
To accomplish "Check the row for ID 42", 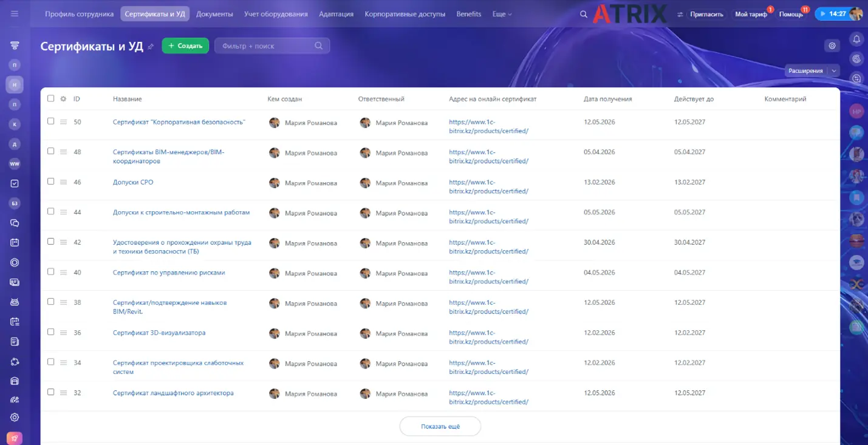I will pos(50,241).
